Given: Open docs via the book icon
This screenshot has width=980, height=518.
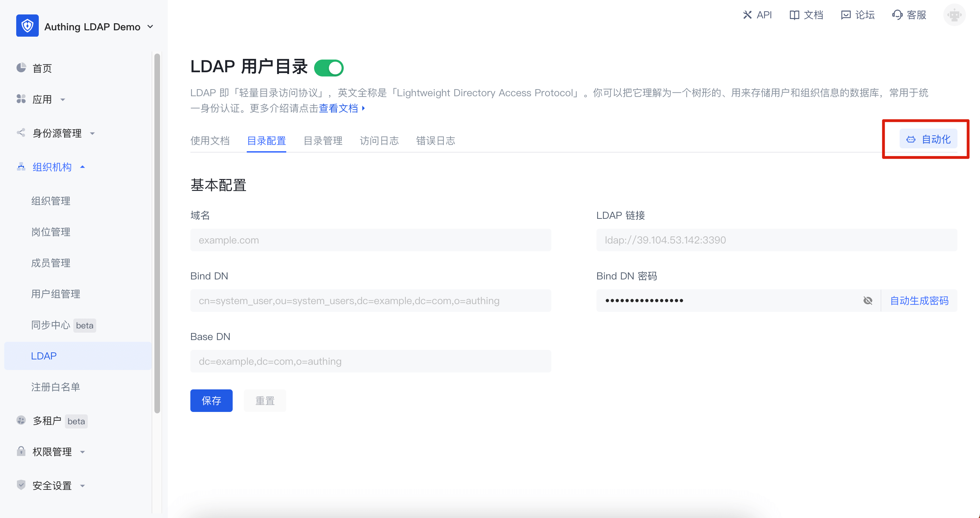Looking at the screenshot, I should point(794,15).
